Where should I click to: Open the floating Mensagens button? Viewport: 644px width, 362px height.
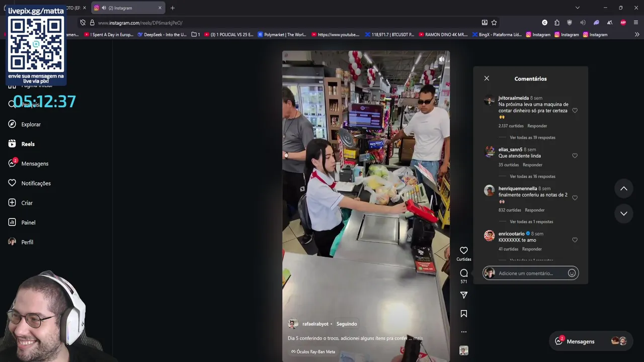click(590, 341)
